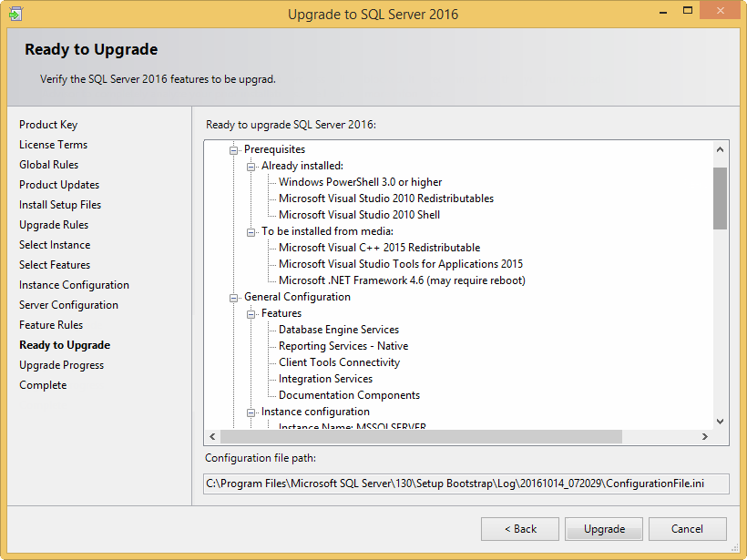The image size is (747, 560).
Task: Click the vertical scrollbar up arrow
Action: (720, 149)
